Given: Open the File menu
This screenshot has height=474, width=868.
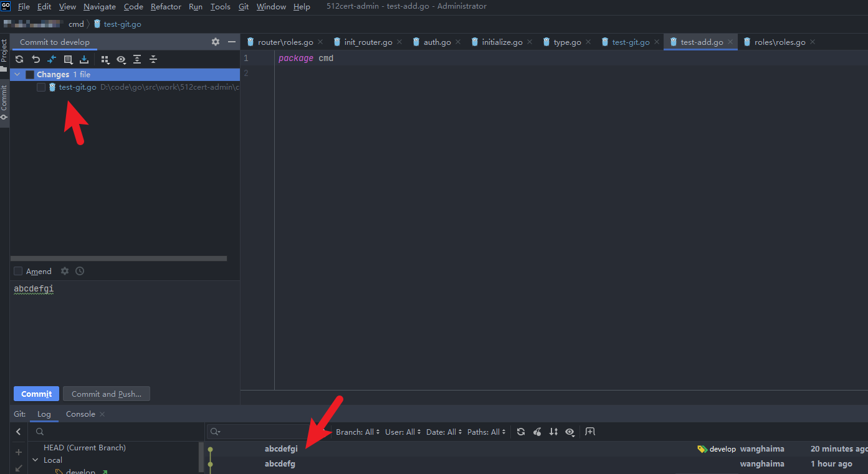Looking at the screenshot, I should [24, 6].
